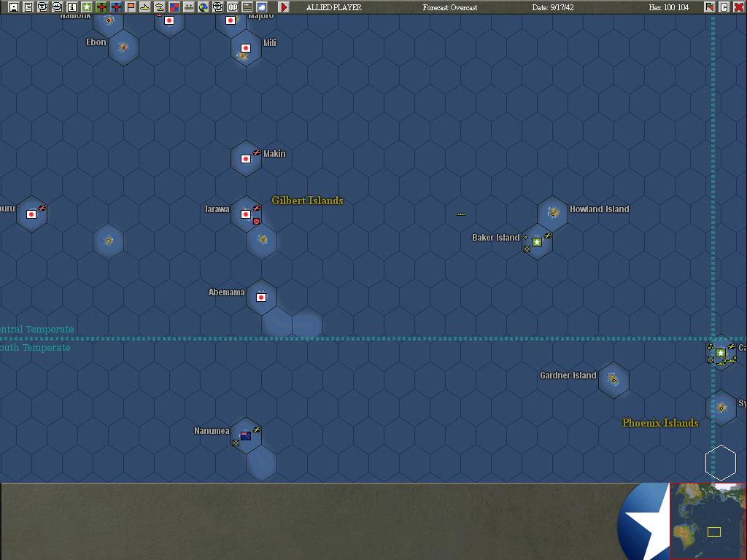Click the "Phoenix Islands" map label
The width and height of the screenshot is (747, 560).
click(660, 423)
